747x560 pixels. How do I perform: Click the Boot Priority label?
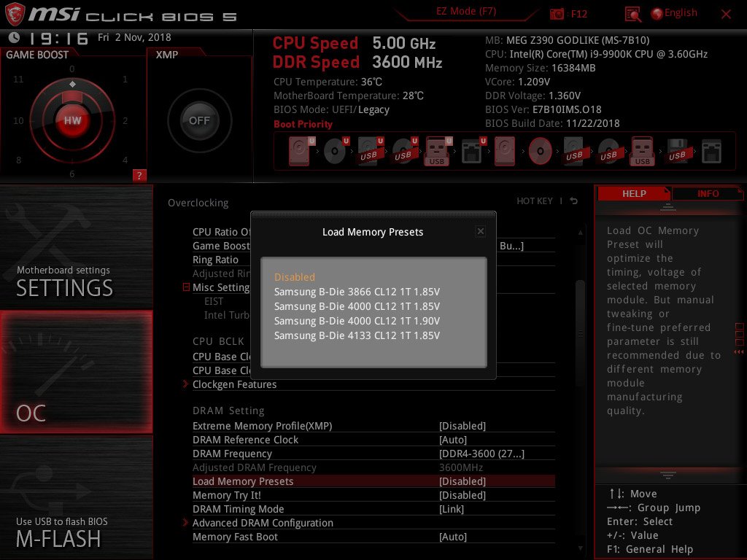(x=303, y=124)
